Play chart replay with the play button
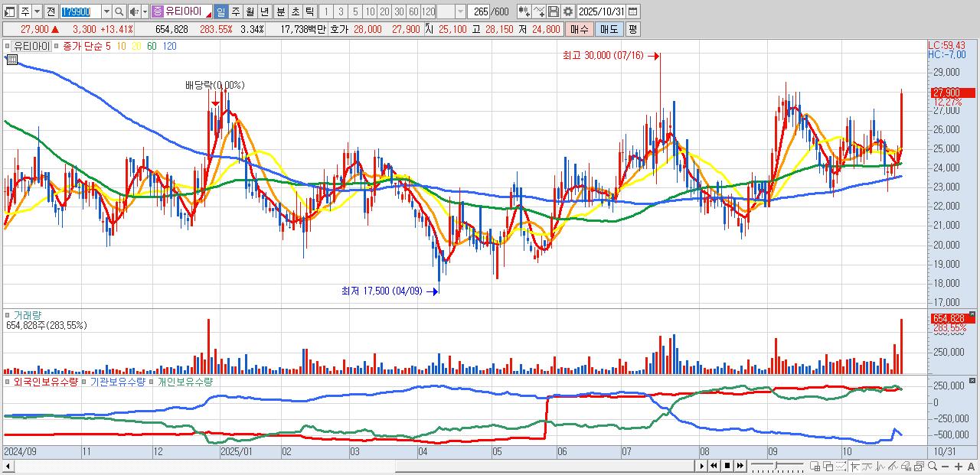 (701, 466)
